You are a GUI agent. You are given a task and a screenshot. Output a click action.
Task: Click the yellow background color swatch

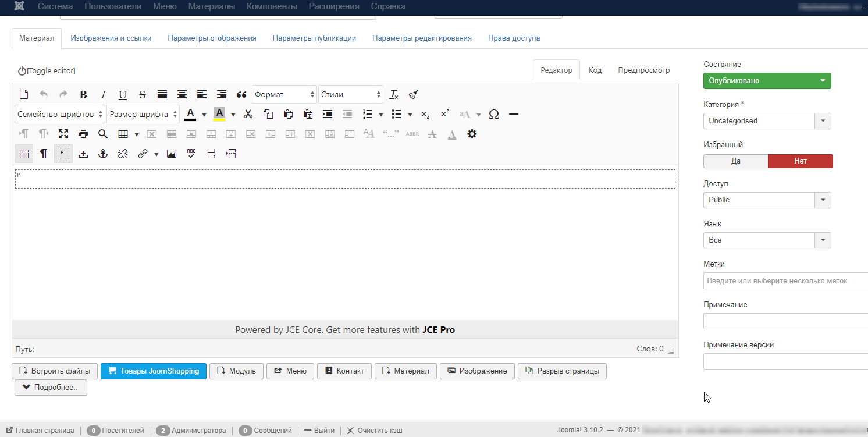click(x=219, y=114)
